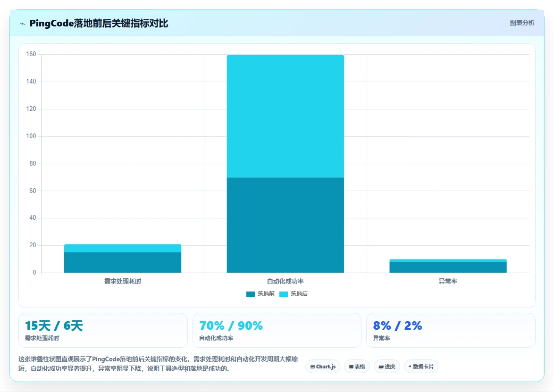The image size is (554, 392).
Task: Click the 异常率 caption in third card
Action: coord(382,338)
